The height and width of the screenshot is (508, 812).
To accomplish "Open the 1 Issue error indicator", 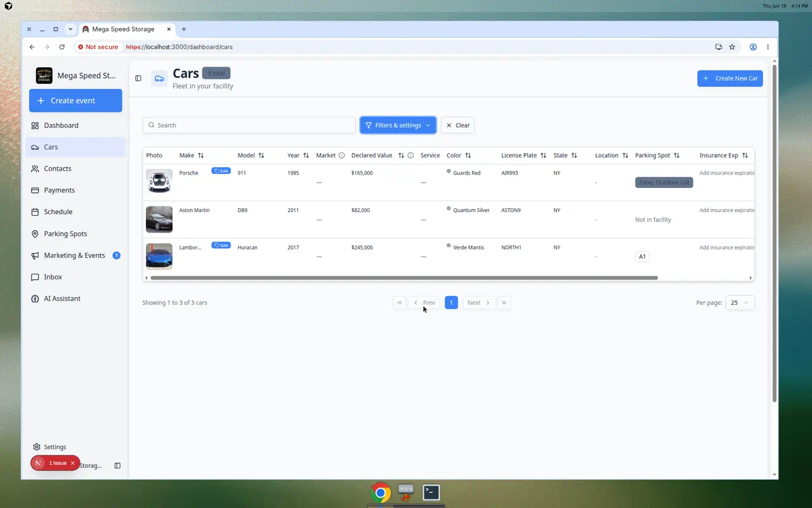I will 58,464.
